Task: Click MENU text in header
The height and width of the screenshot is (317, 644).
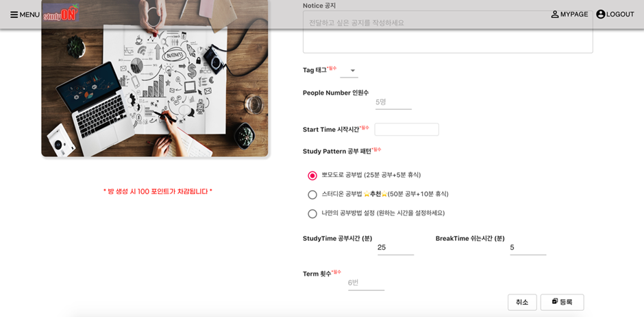Action: coord(29,15)
